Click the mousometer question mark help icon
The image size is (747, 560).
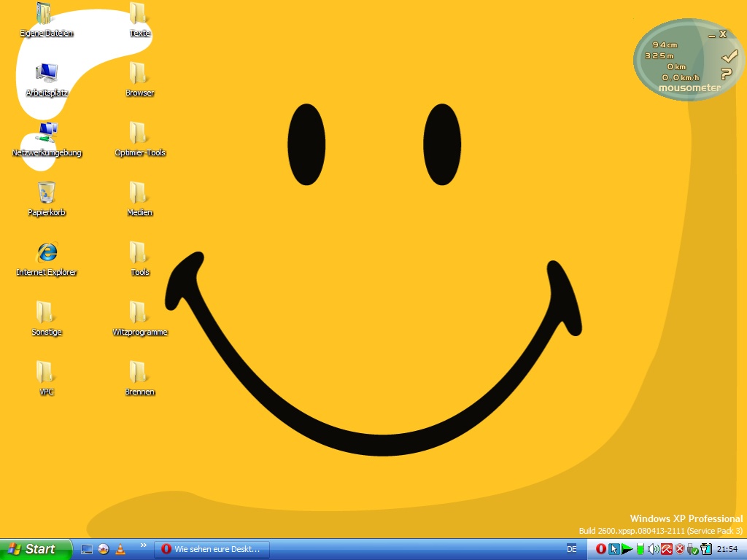(x=726, y=74)
